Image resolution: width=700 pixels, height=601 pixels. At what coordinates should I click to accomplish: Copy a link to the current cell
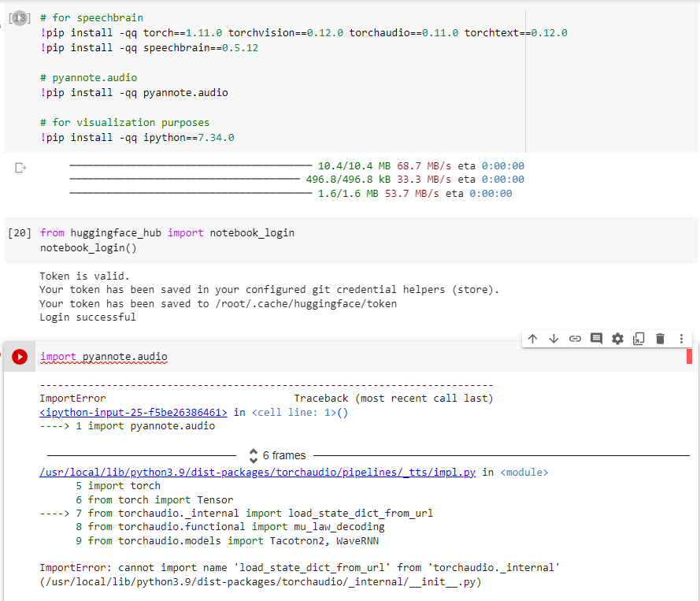pyautogui.click(x=575, y=339)
